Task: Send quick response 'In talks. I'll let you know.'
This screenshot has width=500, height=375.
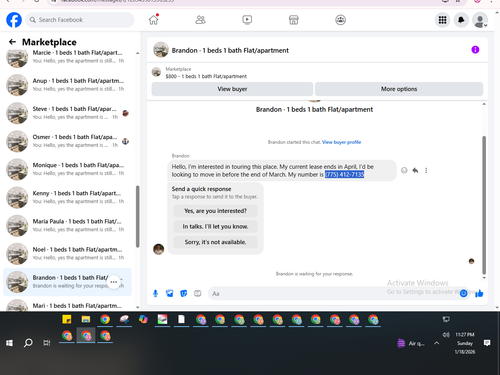Action: [215, 226]
